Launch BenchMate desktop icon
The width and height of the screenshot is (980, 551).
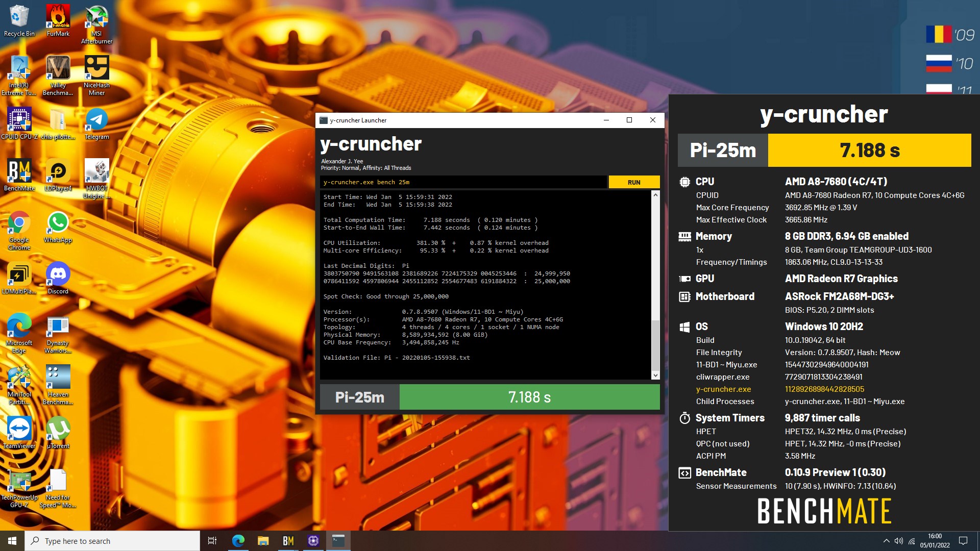[19, 175]
